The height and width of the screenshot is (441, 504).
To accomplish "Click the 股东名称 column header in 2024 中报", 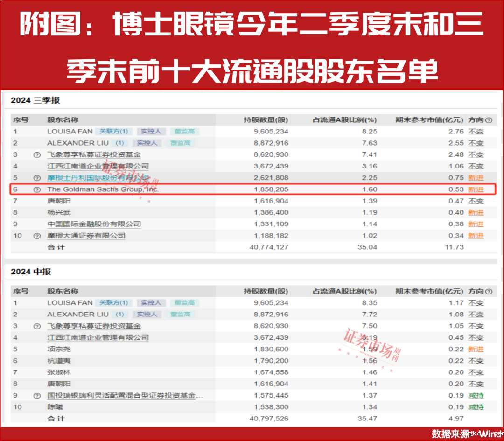I will tap(63, 291).
